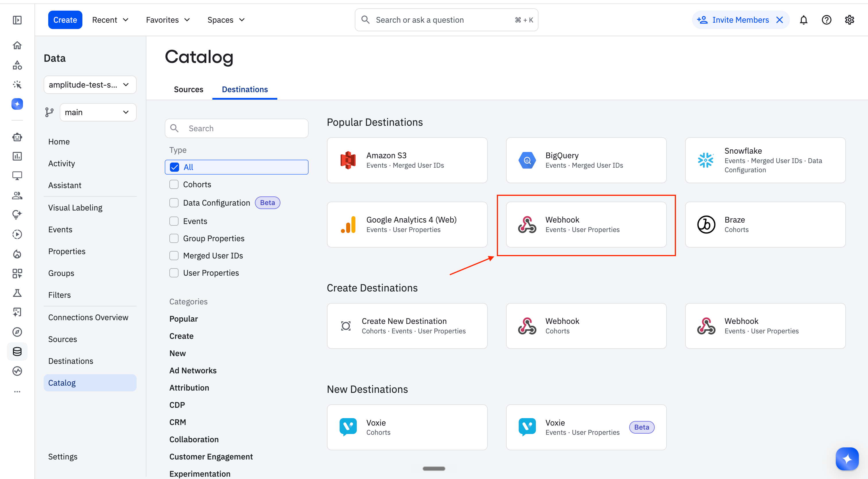The height and width of the screenshot is (479, 868).
Task: Select the Destinations tab
Action: (245, 89)
